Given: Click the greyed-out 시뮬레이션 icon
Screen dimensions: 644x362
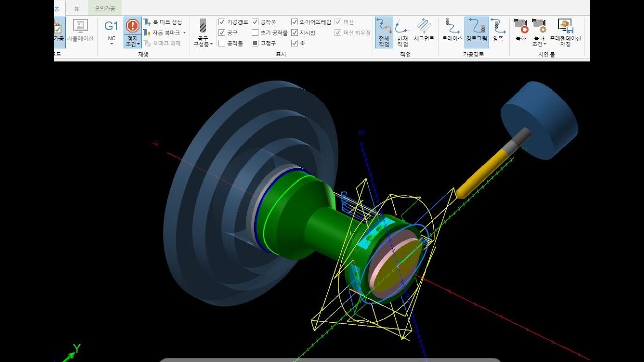Looking at the screenshot, I should [x=80, y=26].
